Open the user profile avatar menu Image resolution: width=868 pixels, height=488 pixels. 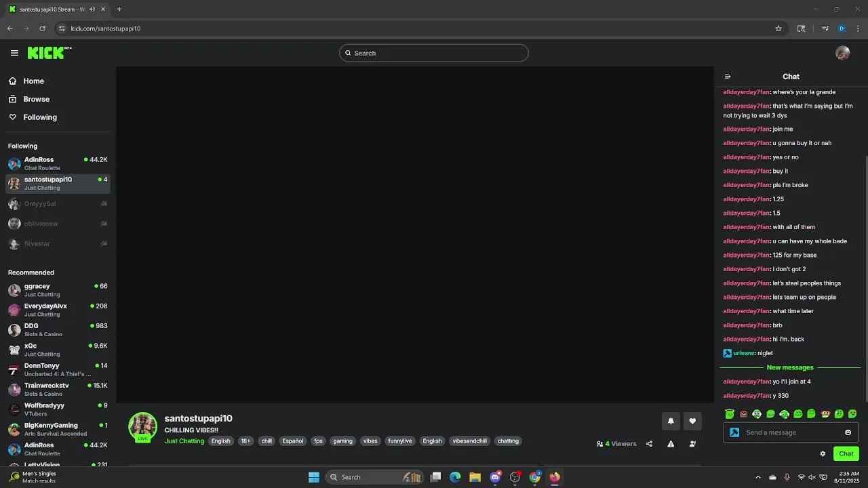[843, 53]
